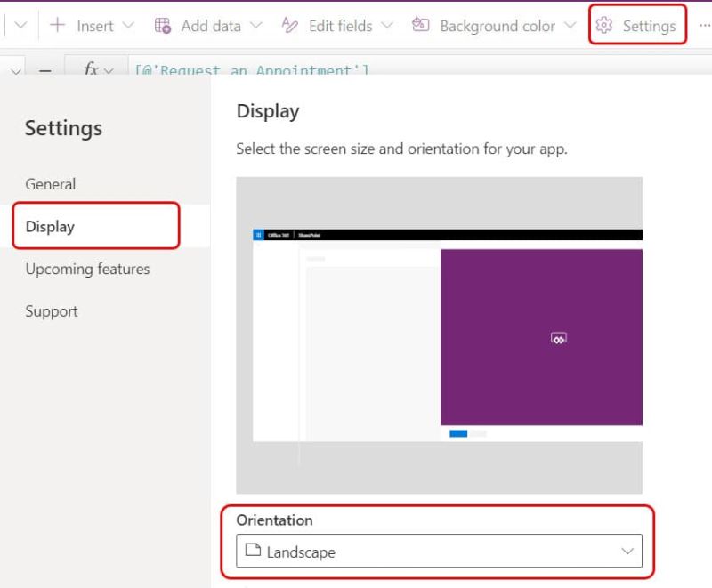Click the fx formula icon
Screen dimensions: 712x588
(94, 70)
